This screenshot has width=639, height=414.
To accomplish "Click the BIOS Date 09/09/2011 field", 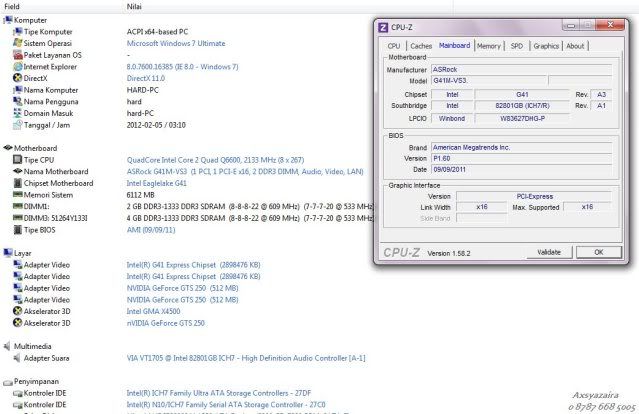I will pos(522,170).
